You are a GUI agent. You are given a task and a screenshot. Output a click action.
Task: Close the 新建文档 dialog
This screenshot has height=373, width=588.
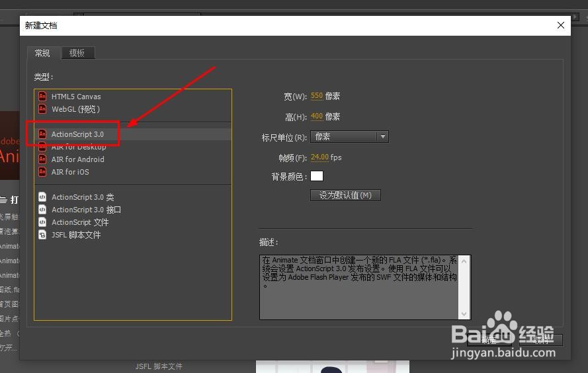[x=561, y=25]
